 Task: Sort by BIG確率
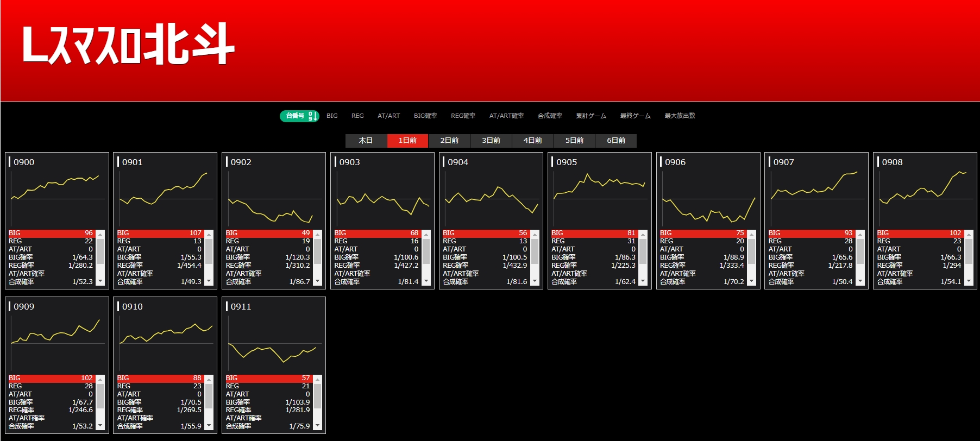click(x=425, y=116)
